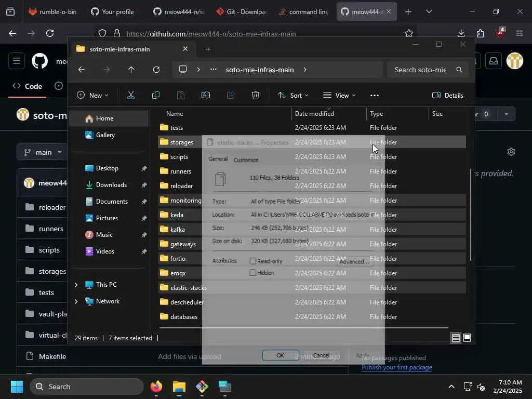This screenshot has width=532, height=399.
Task: Switch to the Your profile Firefox tab
Action: (x=113, y=11)
